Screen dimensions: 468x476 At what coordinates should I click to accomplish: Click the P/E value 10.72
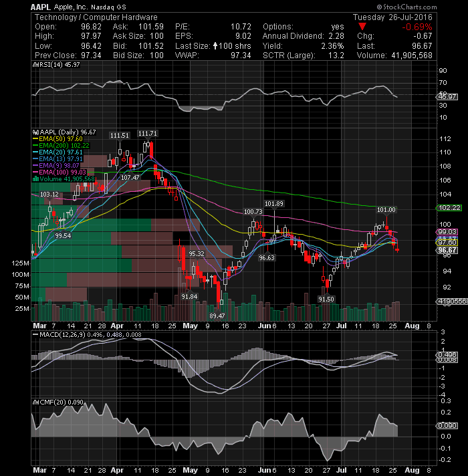pyautogui.click(x=241, y=27)
